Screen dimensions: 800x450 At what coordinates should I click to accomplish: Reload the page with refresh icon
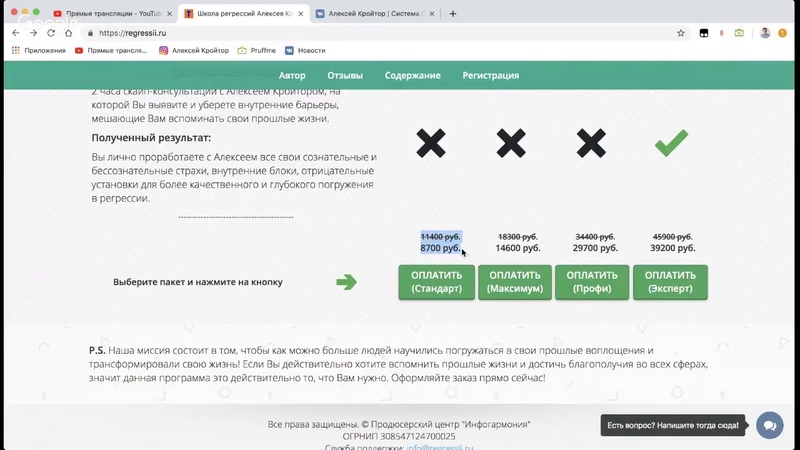tap(51, 33)
